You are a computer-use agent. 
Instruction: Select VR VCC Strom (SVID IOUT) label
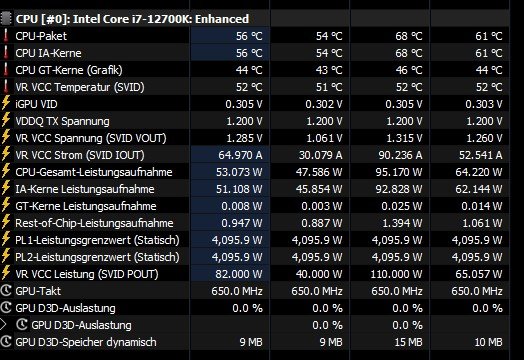[80, 155]
